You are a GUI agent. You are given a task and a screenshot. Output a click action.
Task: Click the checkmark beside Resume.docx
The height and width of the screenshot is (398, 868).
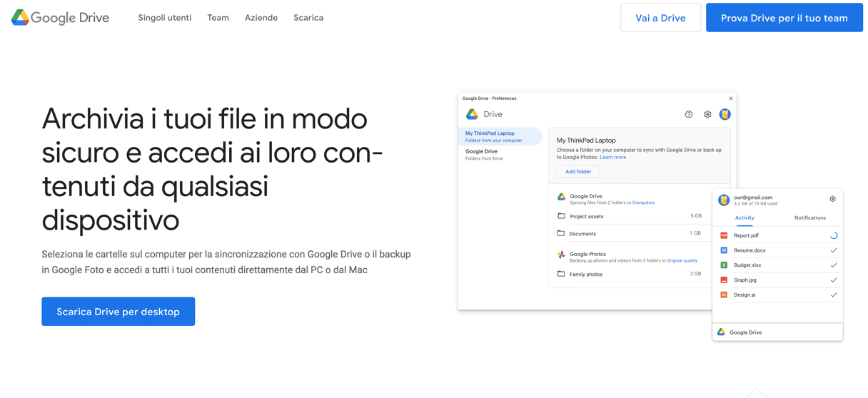(x=834, y=250)
